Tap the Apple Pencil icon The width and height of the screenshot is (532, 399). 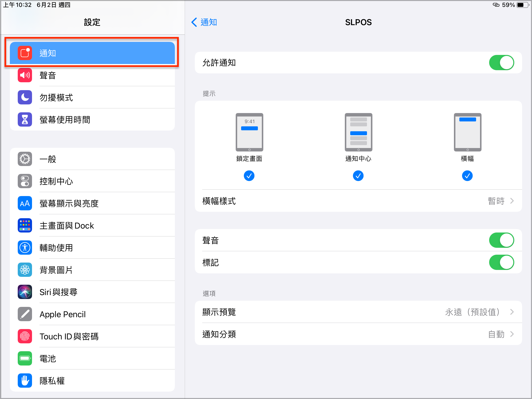pyautogui.click(x=25, y=314)
